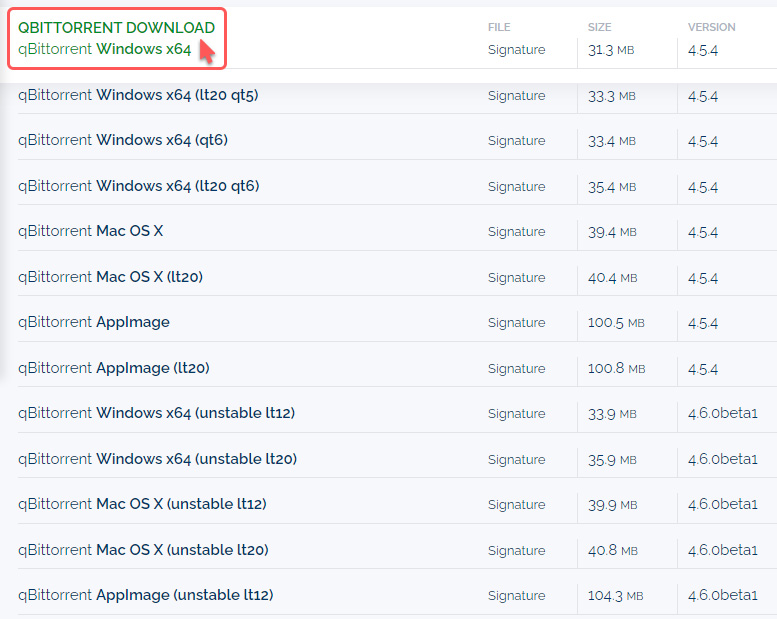This screenshot has width=777, height=619.
Task: Select the 33.4 MB size value
Action: [612, 141]
